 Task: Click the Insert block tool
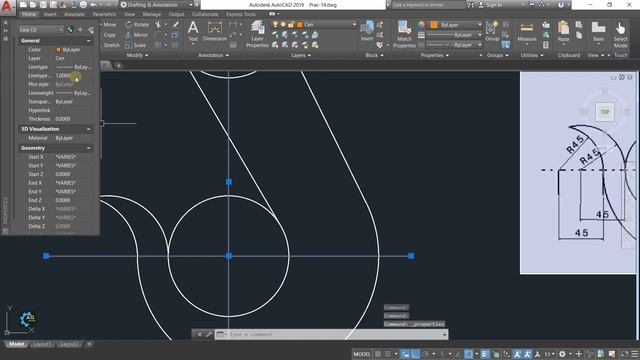tap(367, 31)
